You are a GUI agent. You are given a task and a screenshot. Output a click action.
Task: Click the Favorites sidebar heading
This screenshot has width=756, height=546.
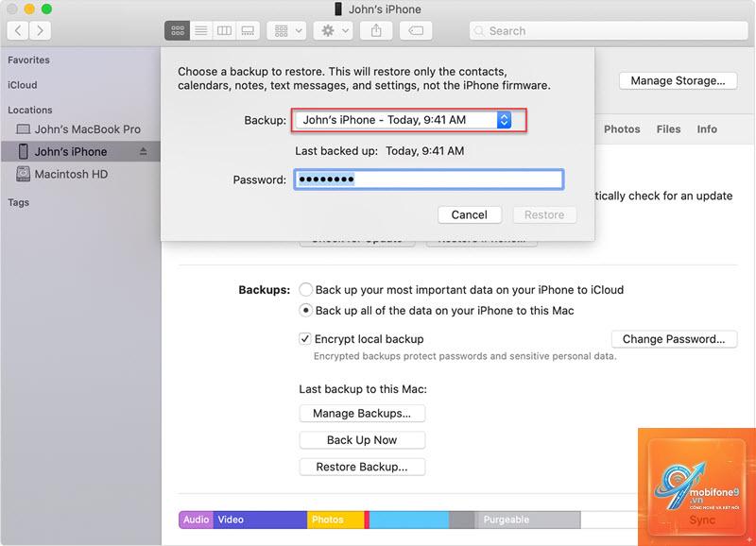click(28, 60)
